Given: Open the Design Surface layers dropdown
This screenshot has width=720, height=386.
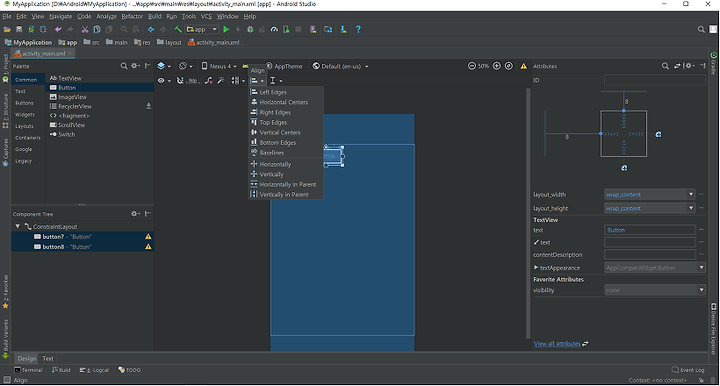Looking at the screenshot, I should tap(164, 66).
